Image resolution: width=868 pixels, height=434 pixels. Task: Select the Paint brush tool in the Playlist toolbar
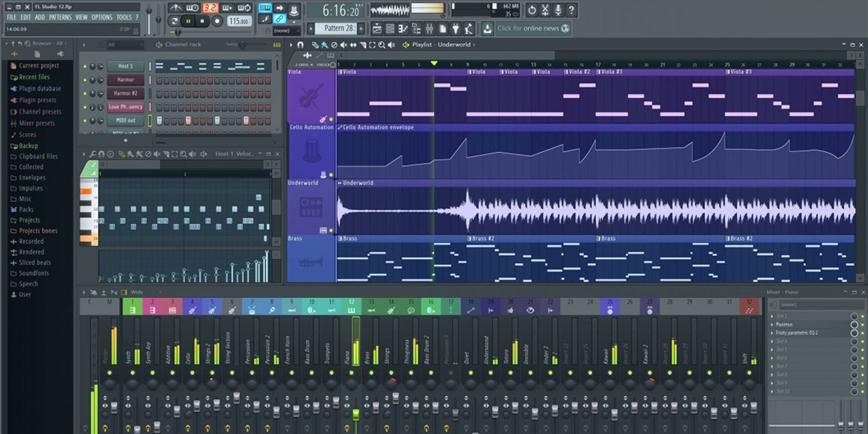(325, 45)
